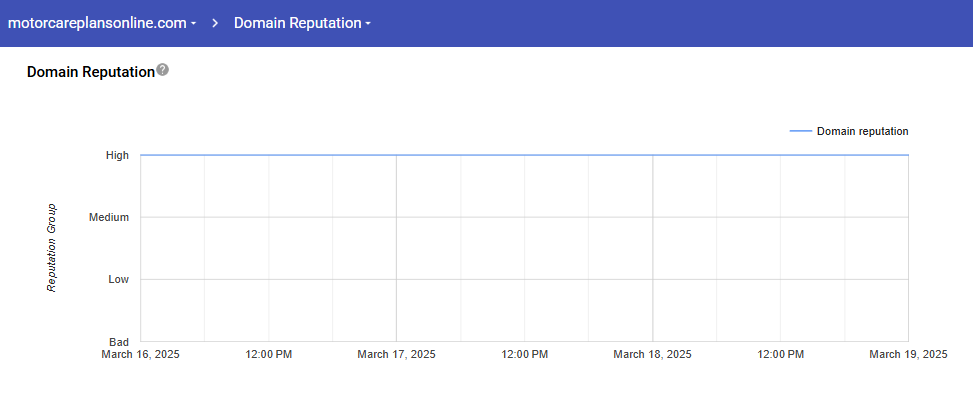The image size is (973, 407).
Task: Click the March 19, 2025 date label
Action: [907, 354]
